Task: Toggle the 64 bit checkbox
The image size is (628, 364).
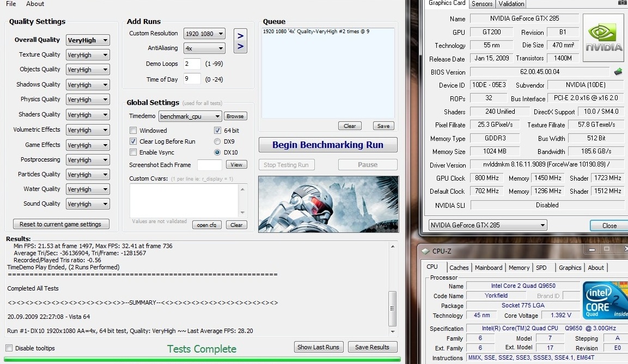Action: pyautogui.click(x=217, y=131)
